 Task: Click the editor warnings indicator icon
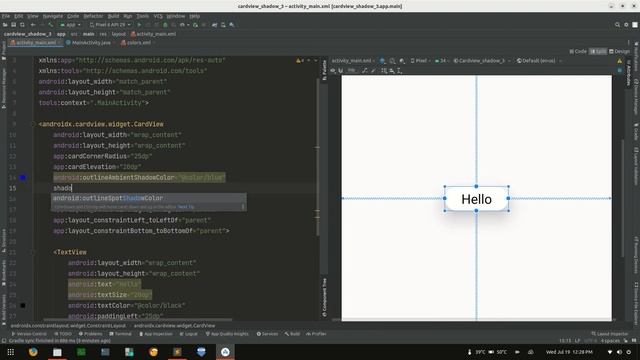[x=300, y=60]
